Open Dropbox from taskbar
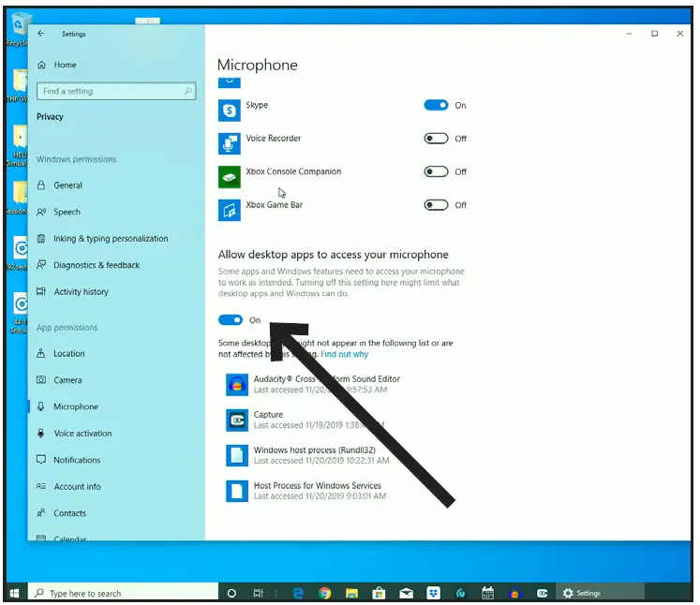 point(434,593)
